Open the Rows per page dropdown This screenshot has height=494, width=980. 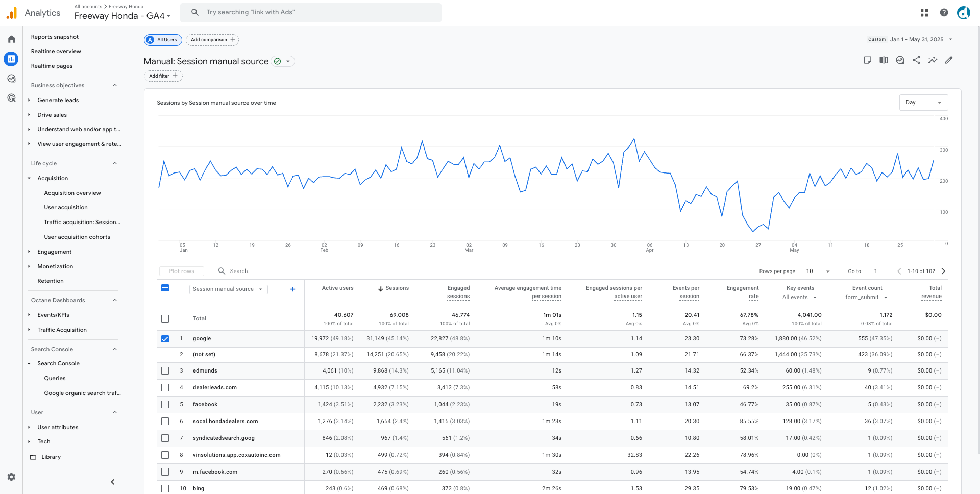point(818,271)
